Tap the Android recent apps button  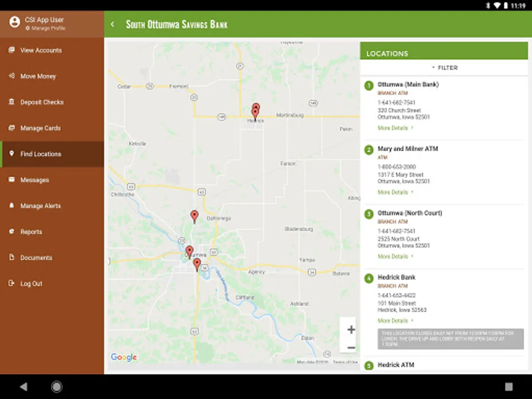tap(509, 387)
